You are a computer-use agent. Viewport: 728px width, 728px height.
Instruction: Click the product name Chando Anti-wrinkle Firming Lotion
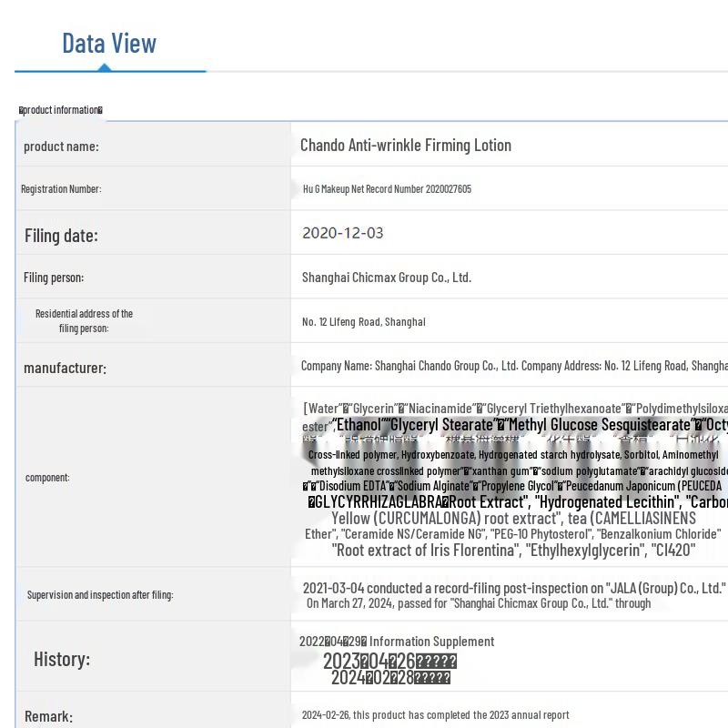[405, 146]
